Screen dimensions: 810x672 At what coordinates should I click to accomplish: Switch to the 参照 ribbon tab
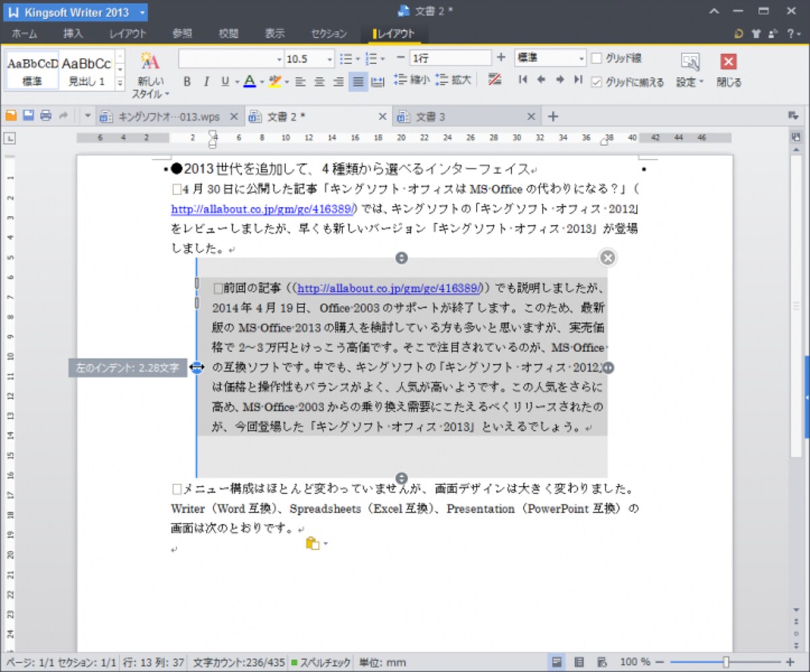182,34
